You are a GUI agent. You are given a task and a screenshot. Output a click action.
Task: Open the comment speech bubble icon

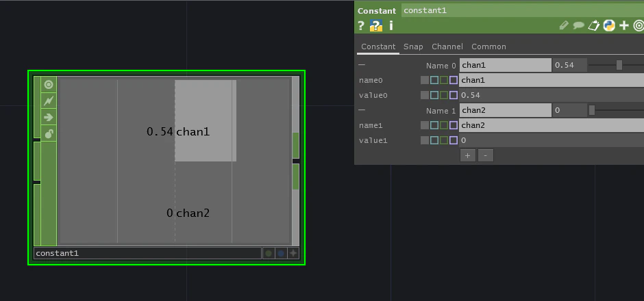pyautogui.click(x=578, y=26)
